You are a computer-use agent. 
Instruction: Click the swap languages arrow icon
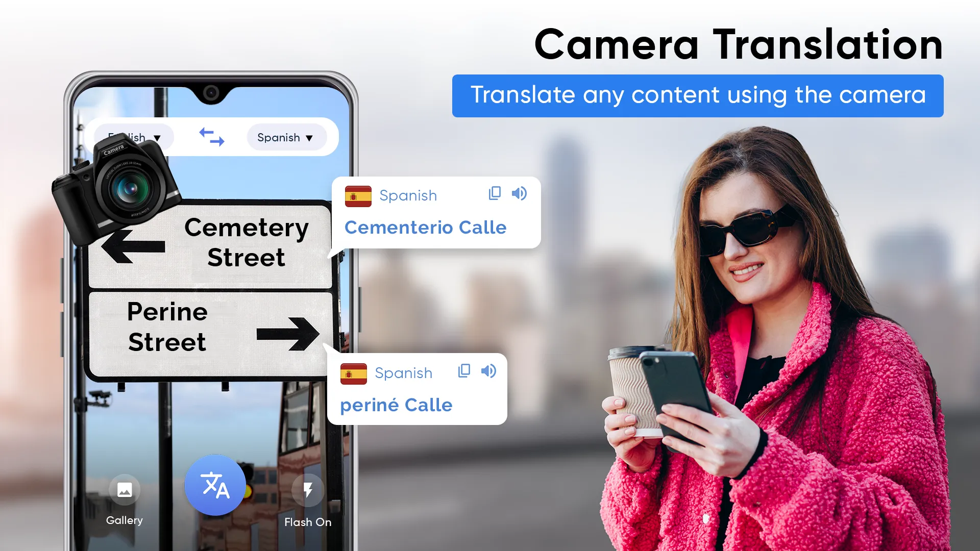211,137
